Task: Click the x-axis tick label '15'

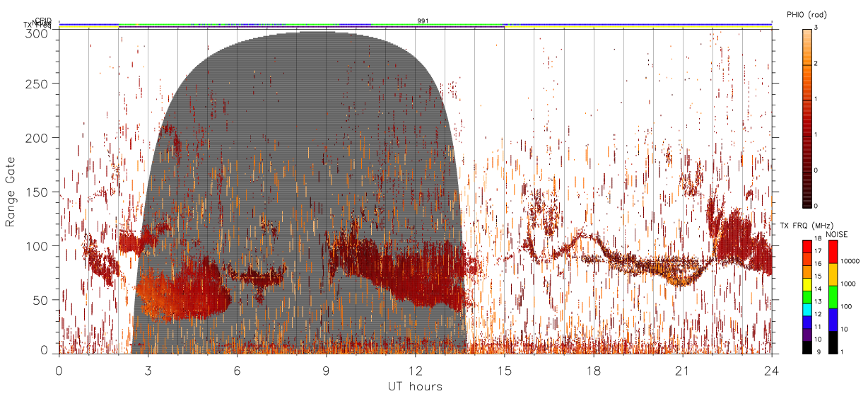Action: (x=504, y=370)
